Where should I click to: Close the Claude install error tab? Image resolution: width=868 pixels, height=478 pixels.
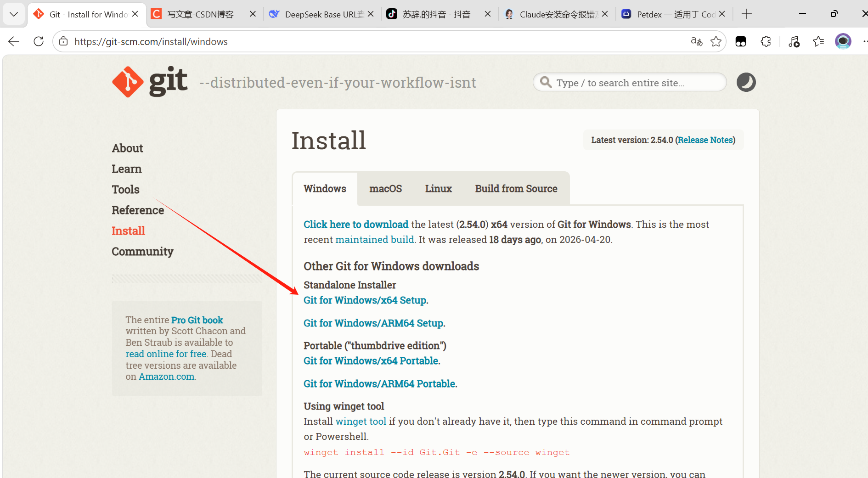pos(605,14)
